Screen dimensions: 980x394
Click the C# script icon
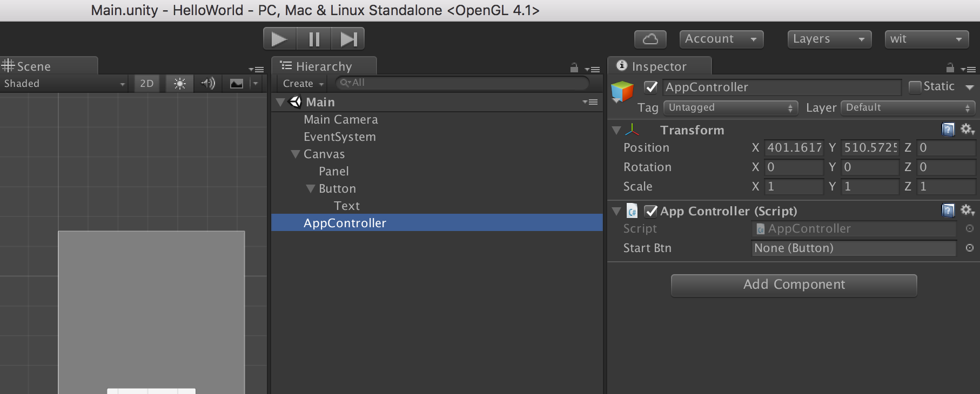click(632, 211)
